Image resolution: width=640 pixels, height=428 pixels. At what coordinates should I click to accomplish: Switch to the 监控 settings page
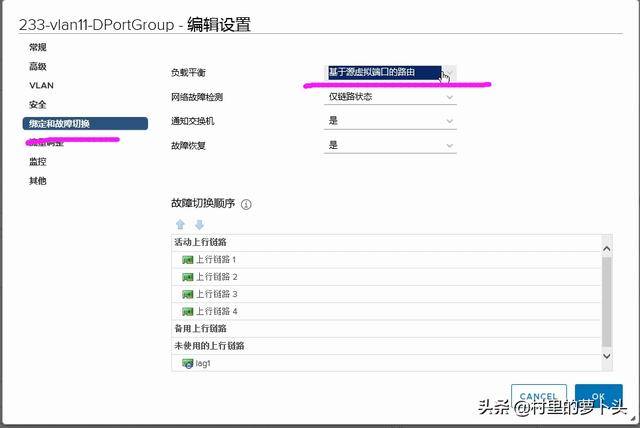(37, 162)
